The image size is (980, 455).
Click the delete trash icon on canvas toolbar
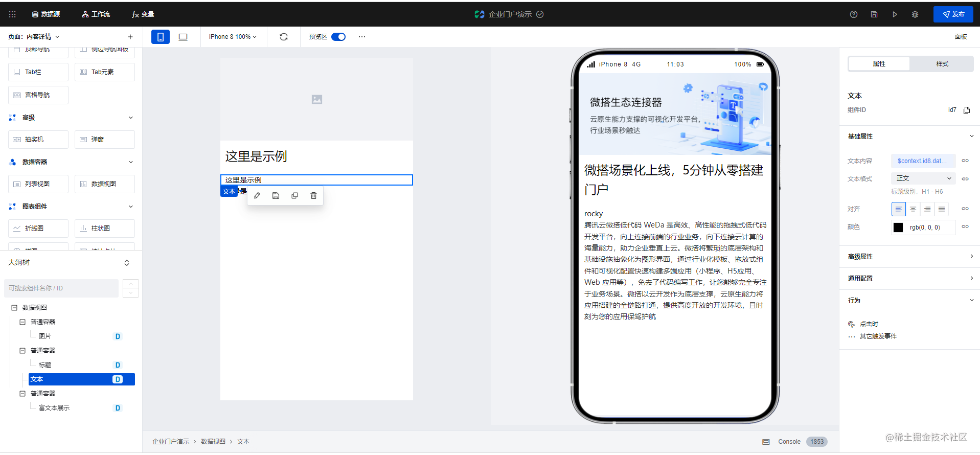[314, 196]
